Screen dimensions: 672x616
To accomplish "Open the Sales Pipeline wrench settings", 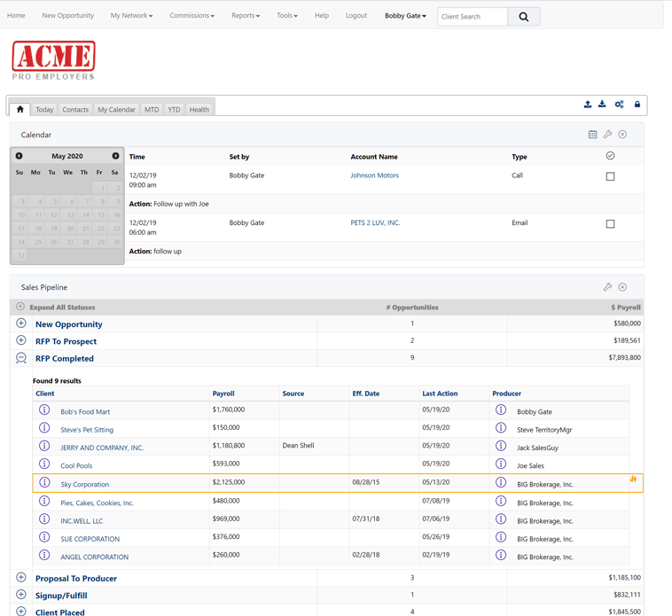I will pyautogui.click(x=607, y=287).
